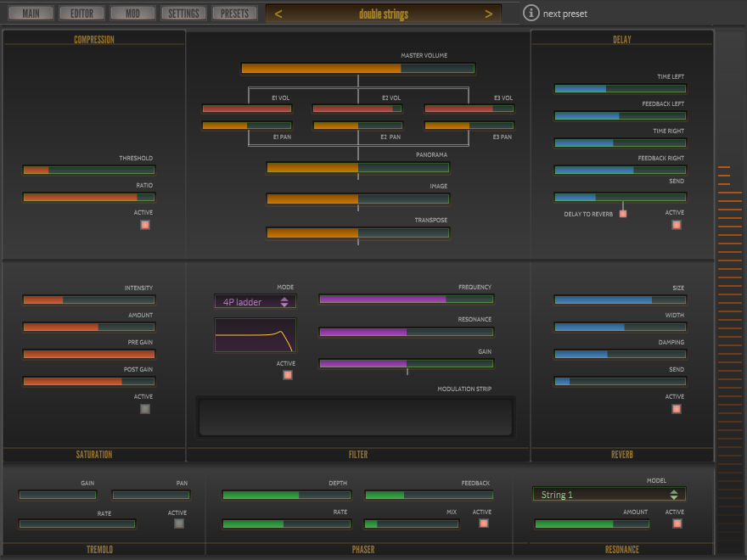The image size is (747, 560).
Task: Go to previous preset with left arrow
Action: point(278,14)
